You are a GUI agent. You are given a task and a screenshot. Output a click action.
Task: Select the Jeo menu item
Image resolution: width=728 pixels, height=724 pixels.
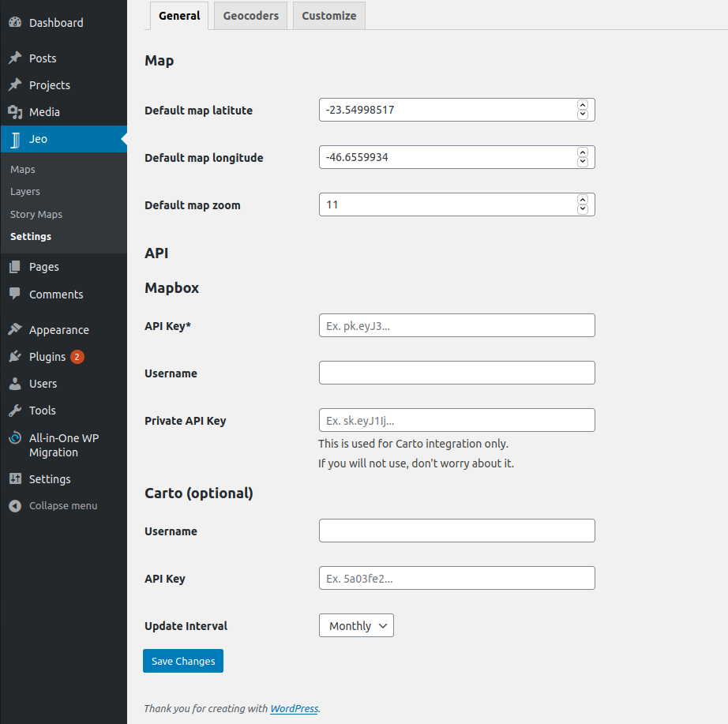pos(64,139)
